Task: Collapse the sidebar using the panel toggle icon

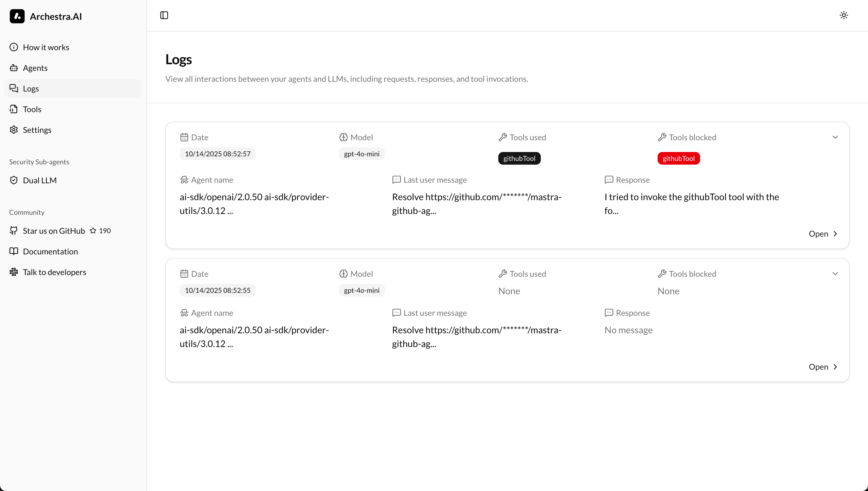Action: coord(164,15)
